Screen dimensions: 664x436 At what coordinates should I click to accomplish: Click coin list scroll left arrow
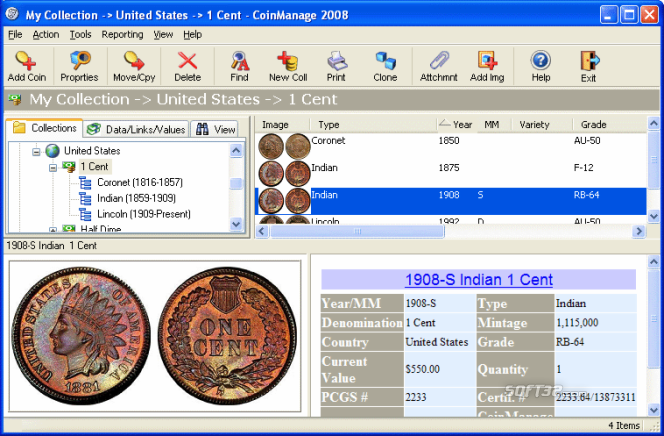point(262,231)
